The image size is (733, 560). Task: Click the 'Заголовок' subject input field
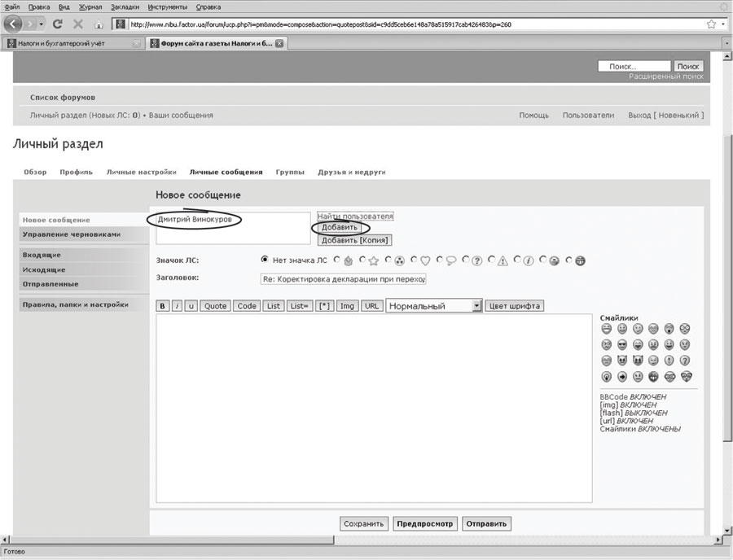343,278
